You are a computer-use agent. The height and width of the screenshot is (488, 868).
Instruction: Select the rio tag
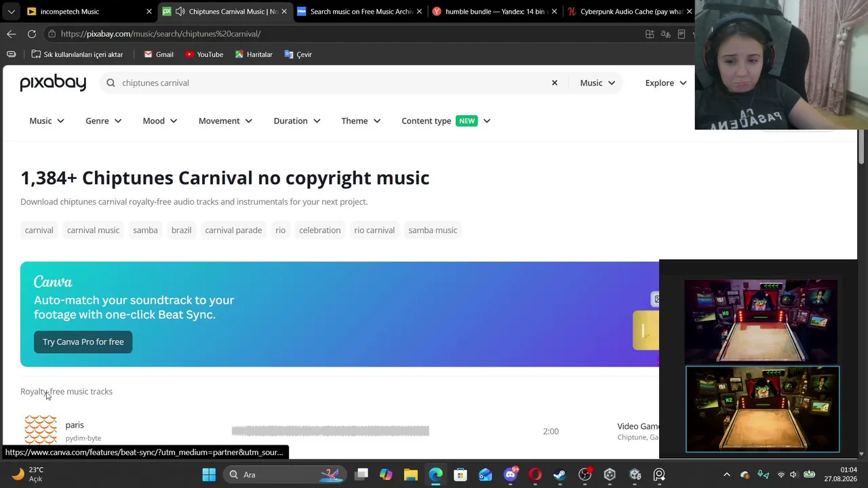280,230
